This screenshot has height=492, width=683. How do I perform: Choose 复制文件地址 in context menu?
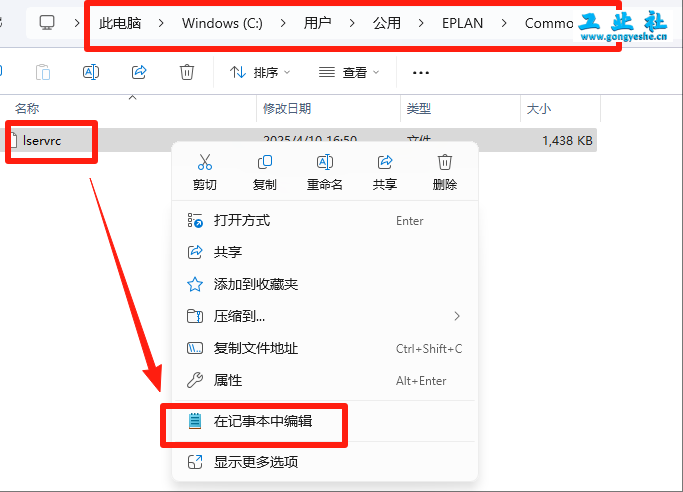coord(325,348)
